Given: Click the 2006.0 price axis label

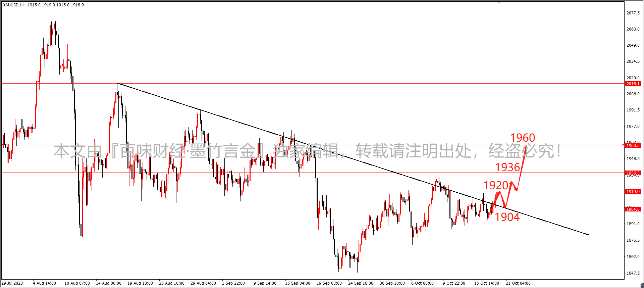Looking at the screenshot, I should [633, 94].
